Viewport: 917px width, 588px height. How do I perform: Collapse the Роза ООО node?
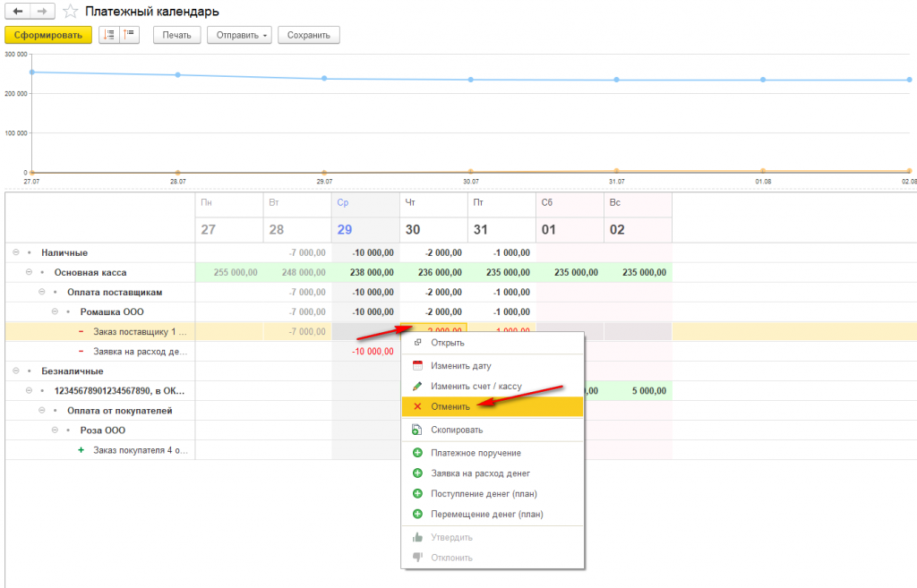(x=55, y=430)
